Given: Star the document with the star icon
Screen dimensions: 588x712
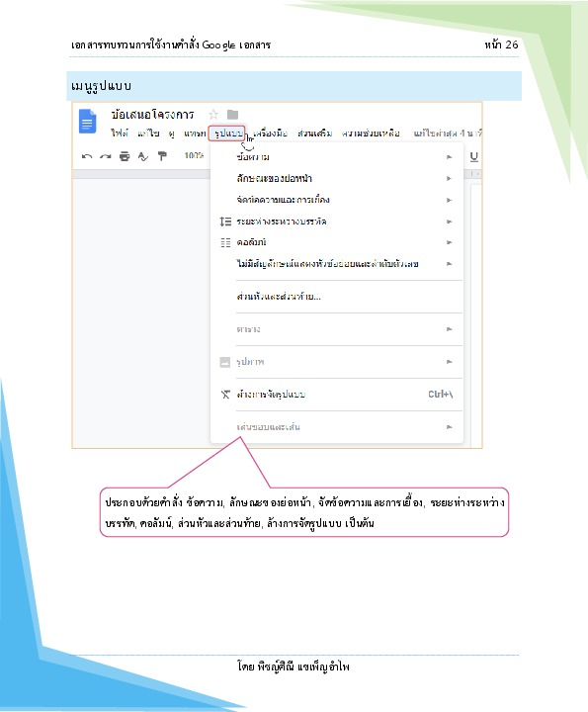Looking at the screenshot, I should pos(213,115).
